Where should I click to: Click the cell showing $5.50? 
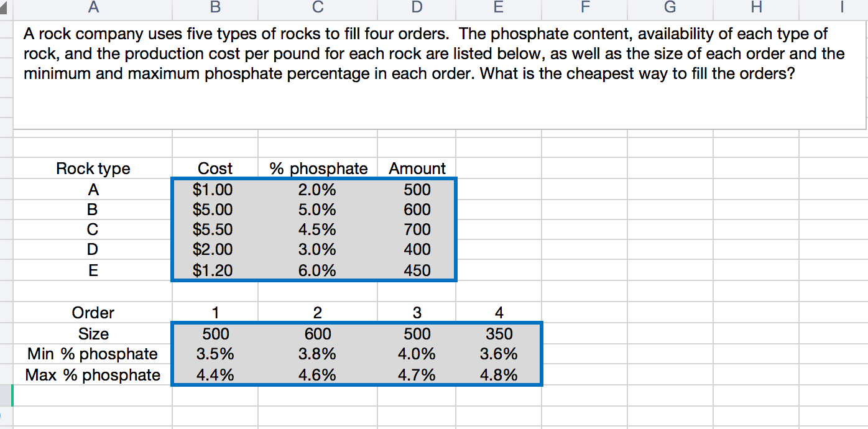tap(215, 229)
